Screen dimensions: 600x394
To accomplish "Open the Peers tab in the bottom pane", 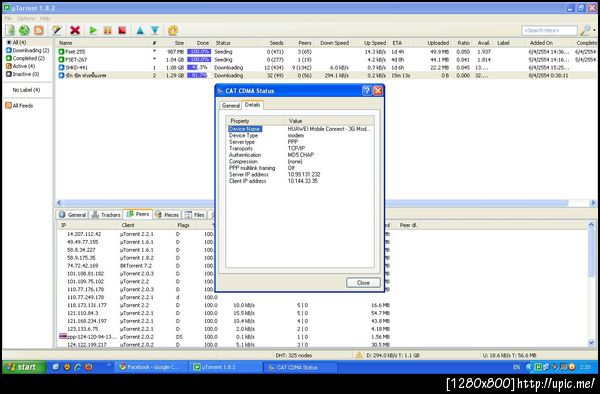I will (x=138, y=214).
